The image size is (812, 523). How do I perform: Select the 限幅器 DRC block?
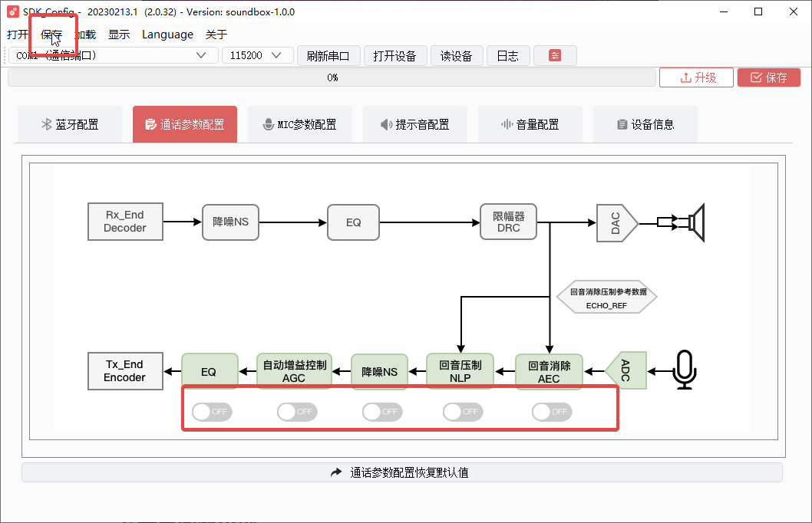pyautogui.click(x=509, y=222)
